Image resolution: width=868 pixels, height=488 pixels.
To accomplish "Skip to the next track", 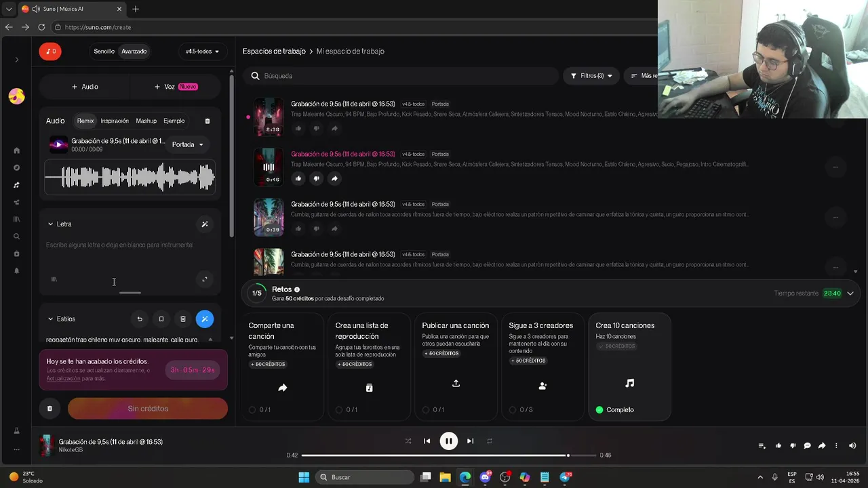I will 470,441.
